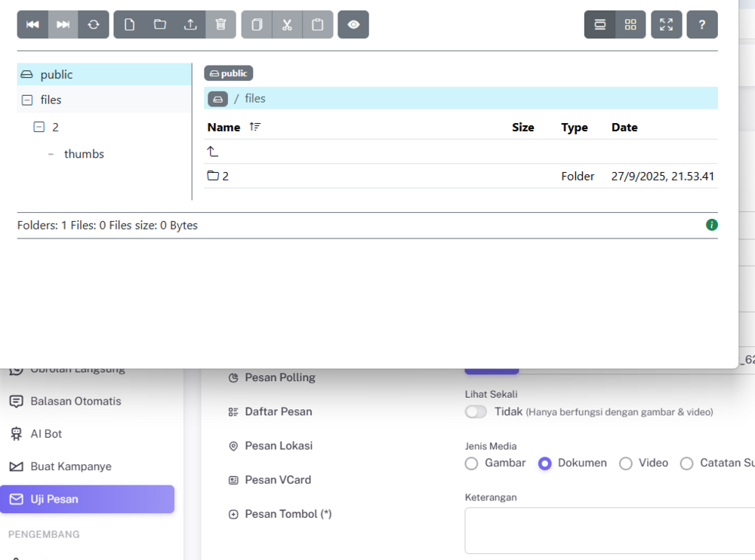Open the file manager help icon
Viewport: 755px width, 560px height.
(702, 25)
